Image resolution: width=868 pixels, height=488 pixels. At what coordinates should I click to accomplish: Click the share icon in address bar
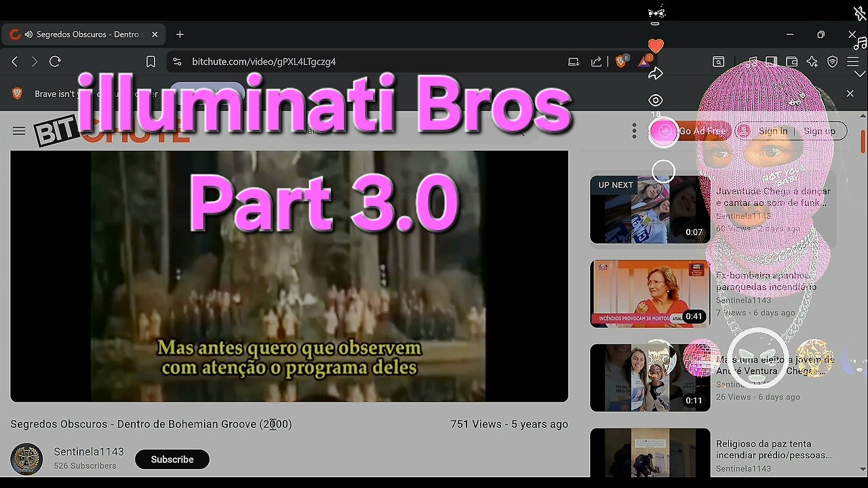pos(596,62)
